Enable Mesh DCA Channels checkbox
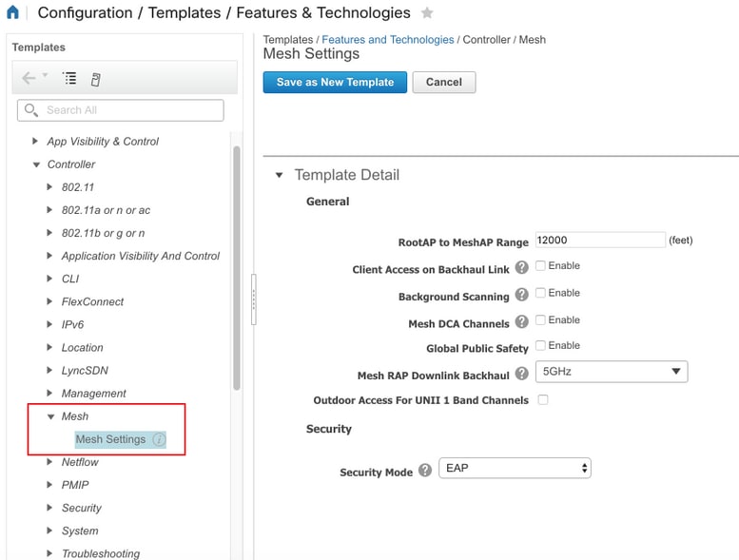The height and width of the screenshot is (560, 739). (540, 320)
